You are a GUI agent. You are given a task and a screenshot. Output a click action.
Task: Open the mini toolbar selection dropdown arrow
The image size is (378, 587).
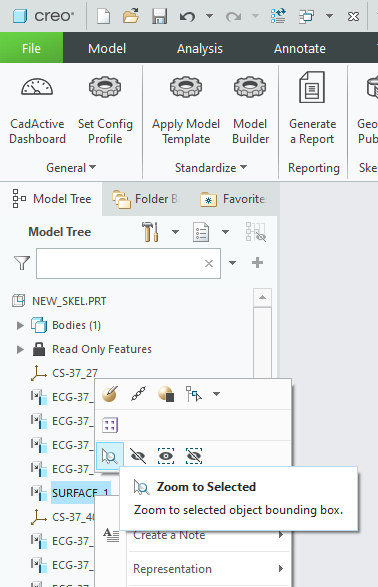click(216, 394)
